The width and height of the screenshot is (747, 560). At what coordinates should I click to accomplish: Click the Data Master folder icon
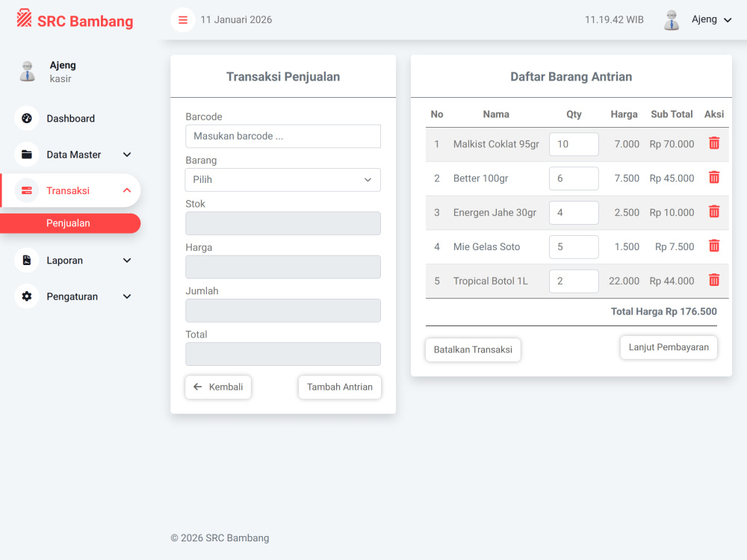pos(27,155)
